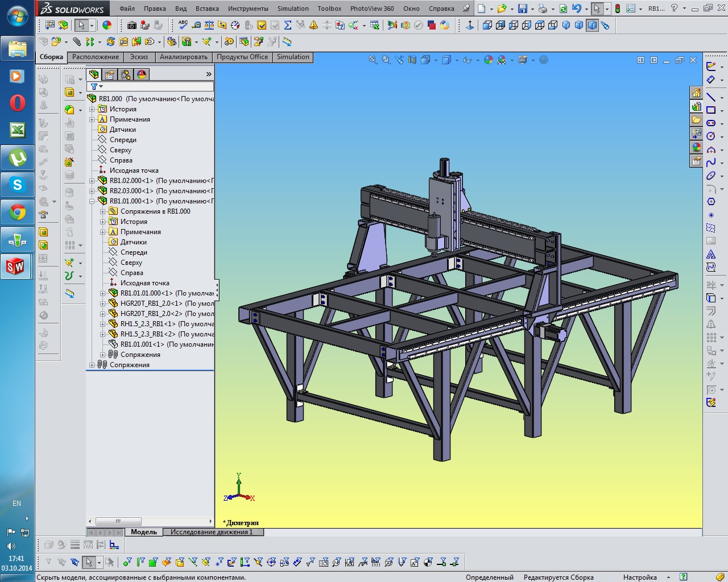
Task: Click the spell check ABC icon
Action: click(x=183, y=25)
